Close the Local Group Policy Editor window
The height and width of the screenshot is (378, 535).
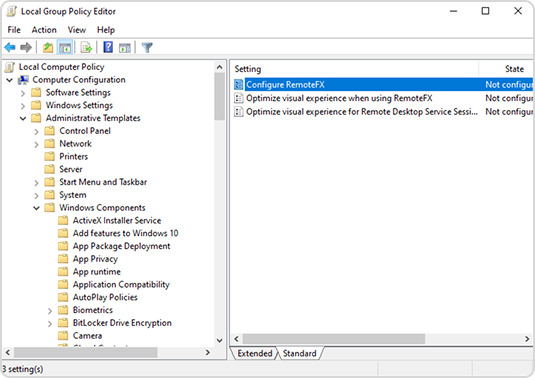pos(518,11)
